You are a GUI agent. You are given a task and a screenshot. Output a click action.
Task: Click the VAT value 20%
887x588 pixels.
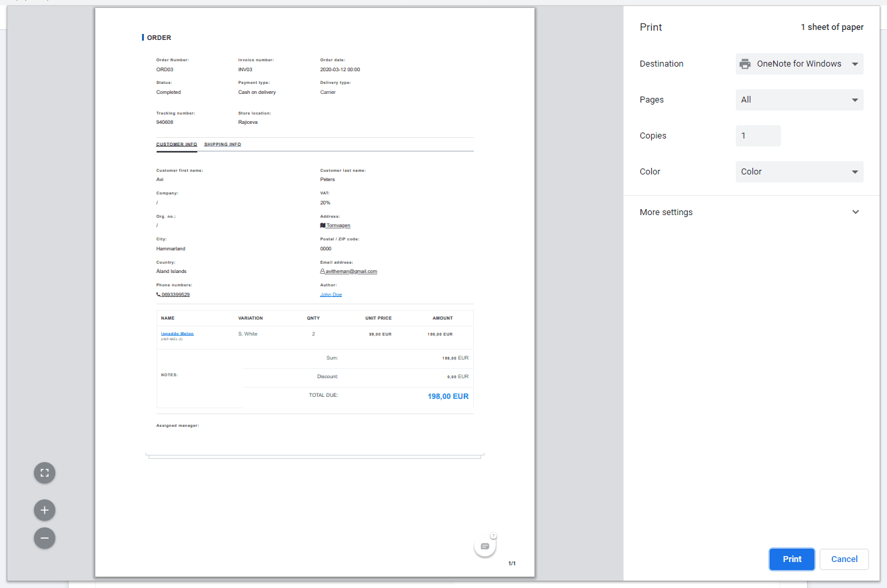325,202
